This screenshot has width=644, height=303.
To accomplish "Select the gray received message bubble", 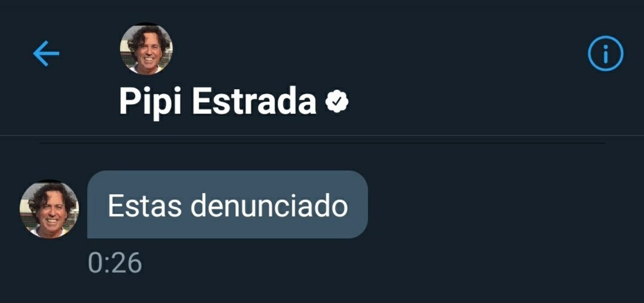I will tap(228, 204).
